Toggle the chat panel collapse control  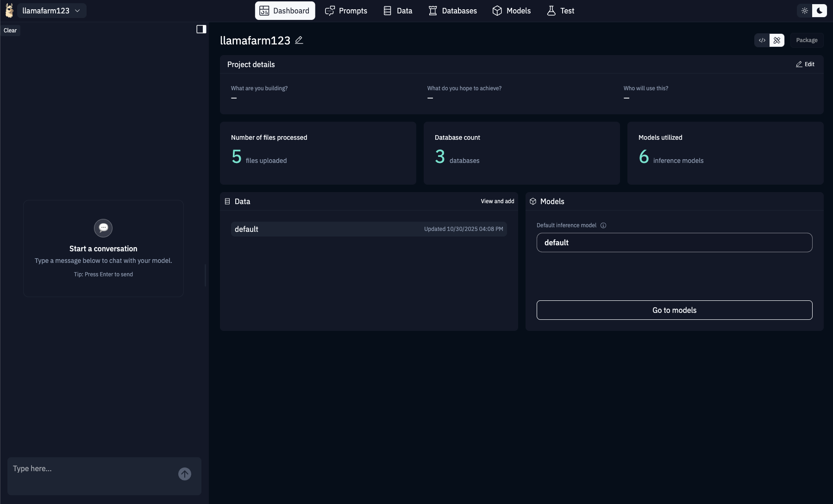click(201, 29)
